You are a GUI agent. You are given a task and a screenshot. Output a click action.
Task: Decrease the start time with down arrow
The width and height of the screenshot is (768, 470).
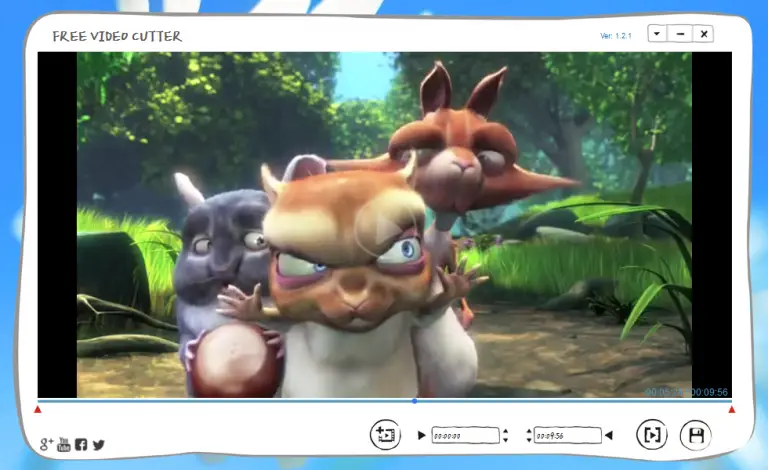tap(505, 440)
